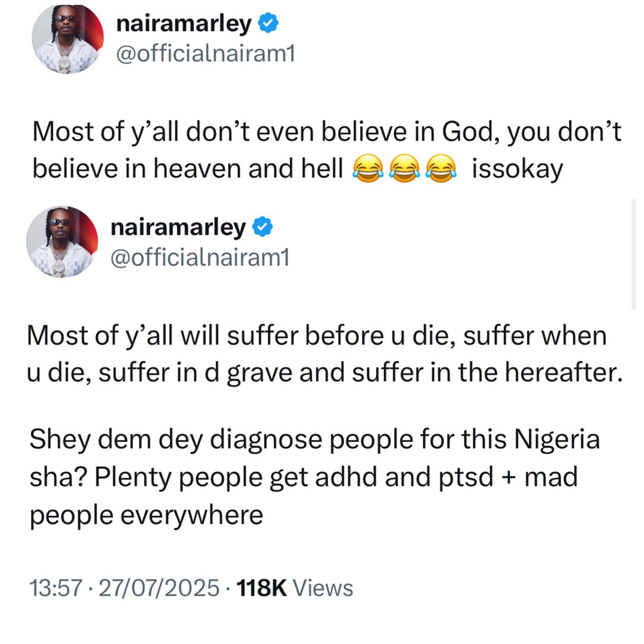Open the 118K Views count
The height and width of the screenshot is (644, 644).
pyautogui.click(x=295, y=588)
